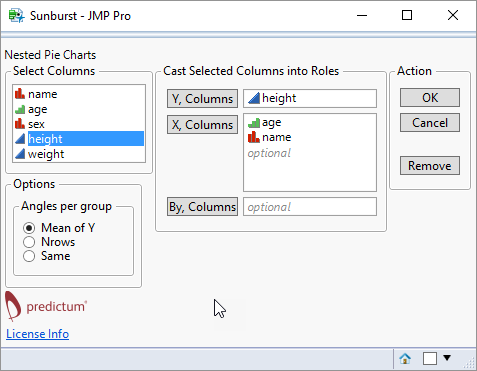Click the blue triangle icon in Y role box
Screen dimensions: 477x371
254,98
